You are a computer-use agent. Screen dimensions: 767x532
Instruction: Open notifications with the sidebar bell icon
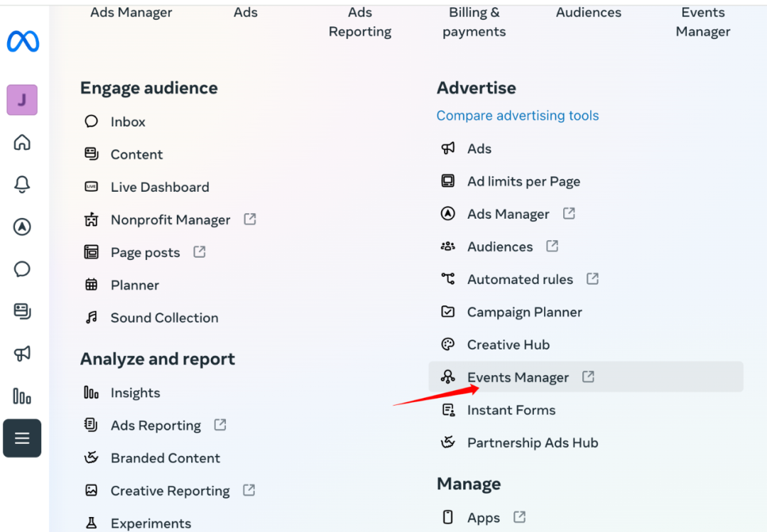coord(22,185)
